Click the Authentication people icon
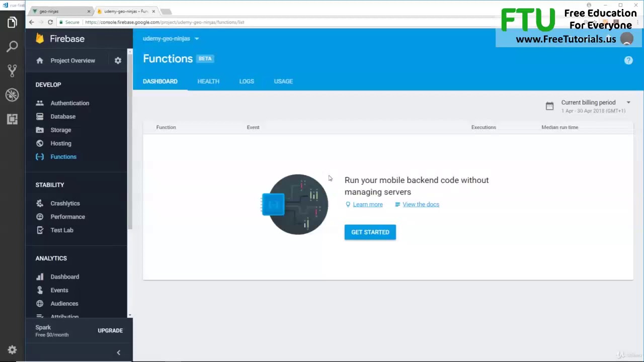Screen dimensions: 644x362 click(40, 103)
